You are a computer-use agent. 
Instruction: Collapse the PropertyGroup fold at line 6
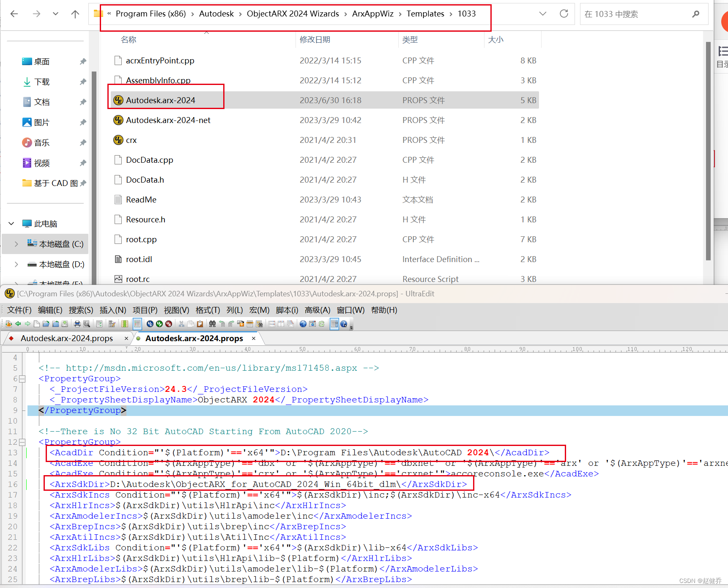pyautogui.click(x=22, y=379)
